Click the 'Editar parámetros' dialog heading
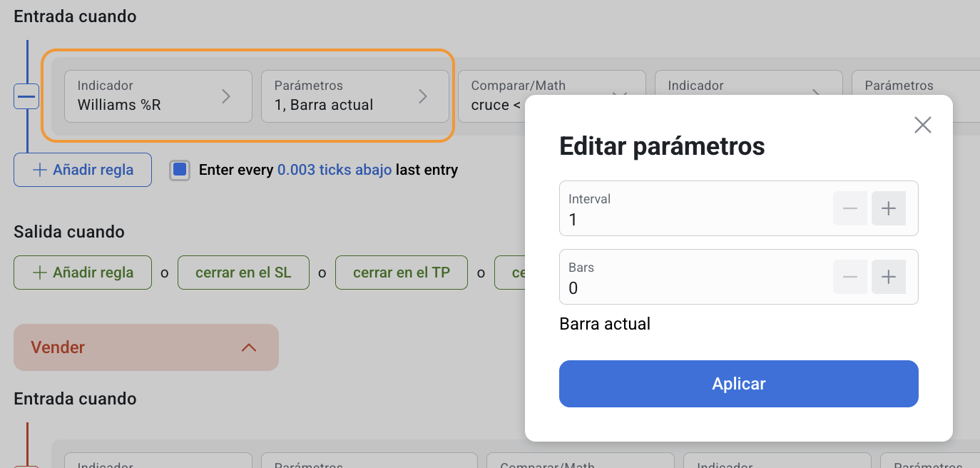Image resolution: width=980 pixels, height=468 pixels. coord(662,146)
